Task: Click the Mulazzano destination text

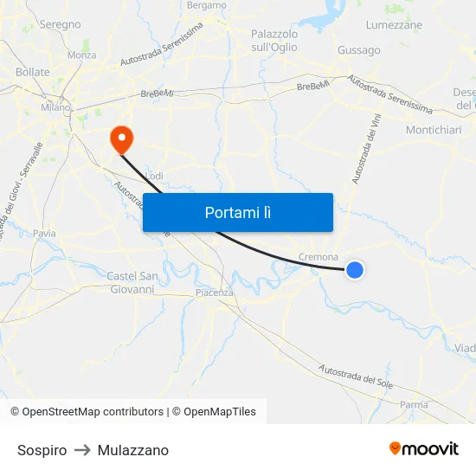Action: click(x=133, y=450)
